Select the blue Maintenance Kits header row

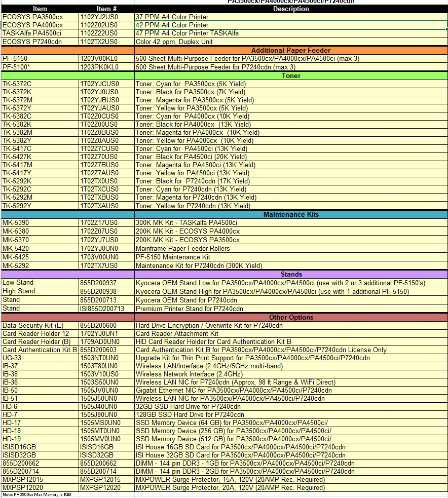coord(290,214)
